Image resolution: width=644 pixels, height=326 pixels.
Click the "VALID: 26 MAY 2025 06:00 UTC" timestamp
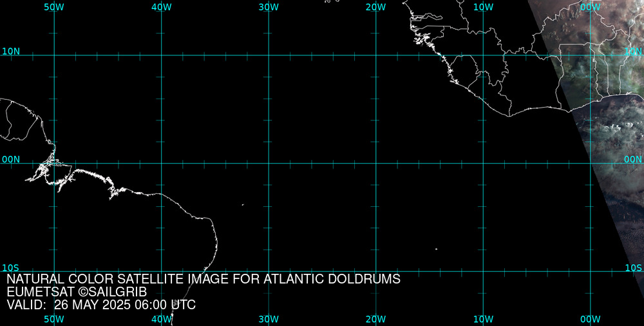point(101,305)
